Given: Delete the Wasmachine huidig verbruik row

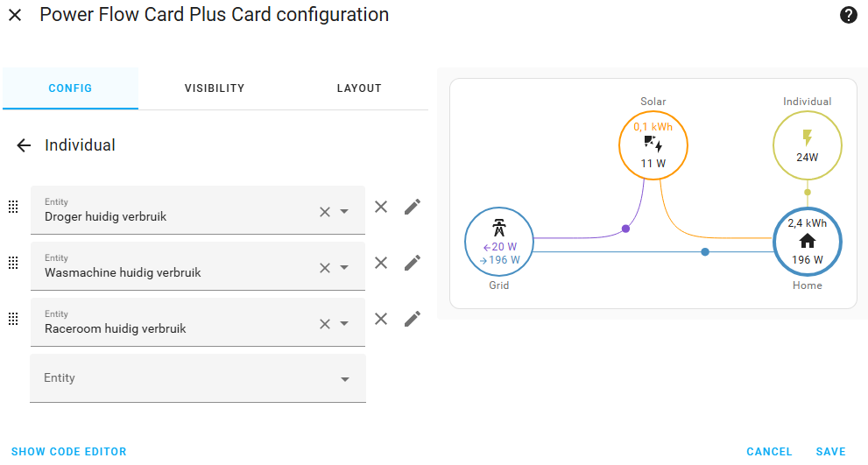Looking at the screenshot, I should point(381,263).
